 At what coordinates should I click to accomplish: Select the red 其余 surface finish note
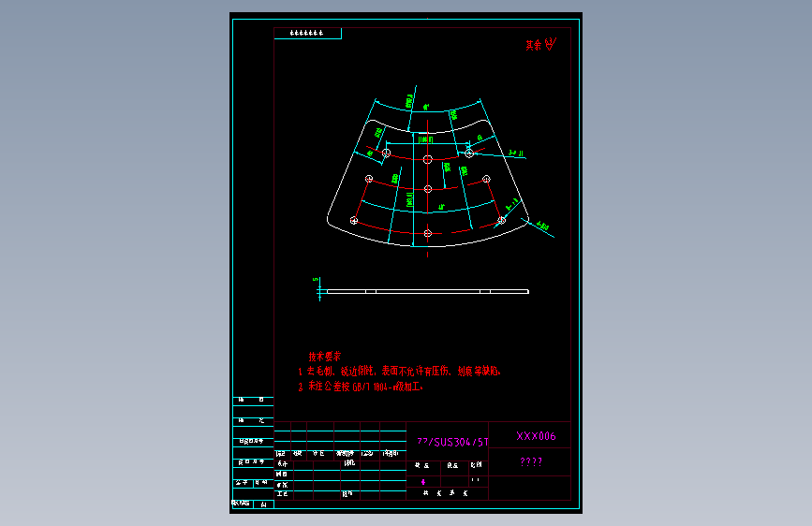tap(534, 45)
